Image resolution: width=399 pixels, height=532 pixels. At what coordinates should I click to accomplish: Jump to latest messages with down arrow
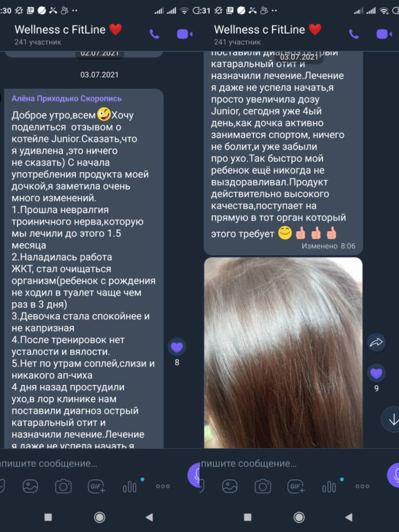pos(392,419)
